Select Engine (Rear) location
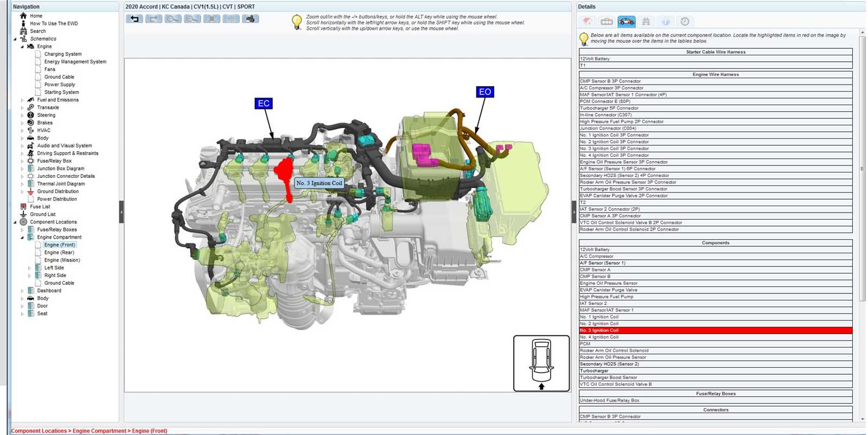 59,252
